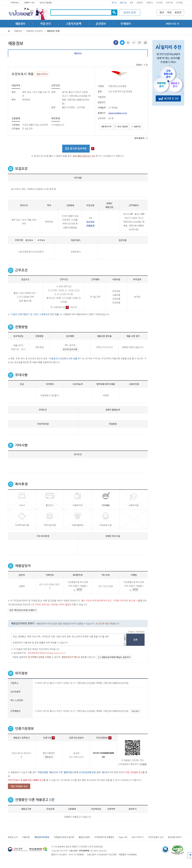This screenshot has height=868, width=192.
Task: Click 관련 개인정보보호법 상세보기 button
Action: point(23,610)
